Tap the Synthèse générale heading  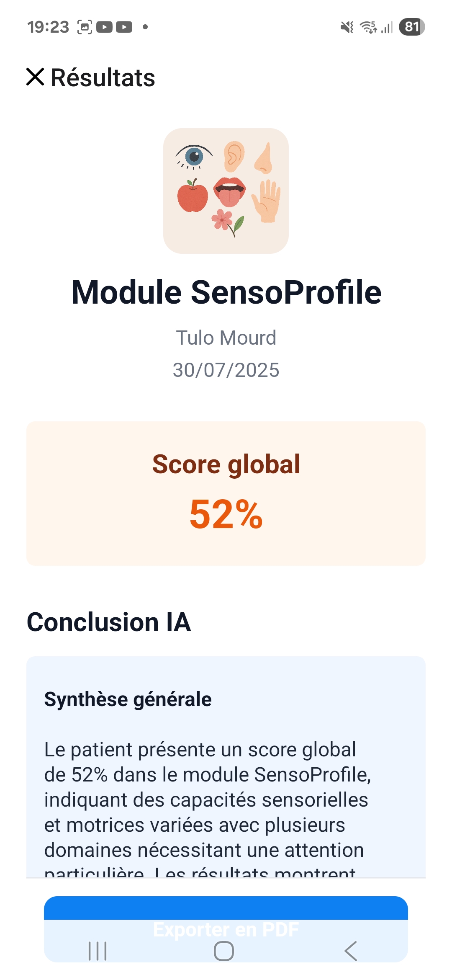128,699
